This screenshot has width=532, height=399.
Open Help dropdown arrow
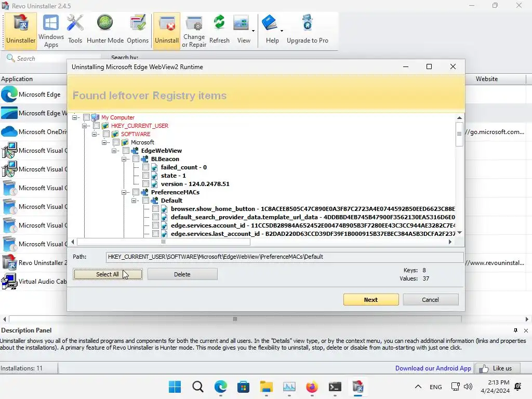[282, 31]
